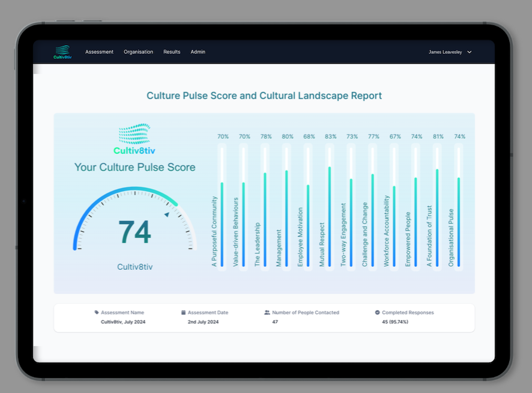
Task: Click the '2nd July 2024' date value
Action: click(x=203, y=322)
